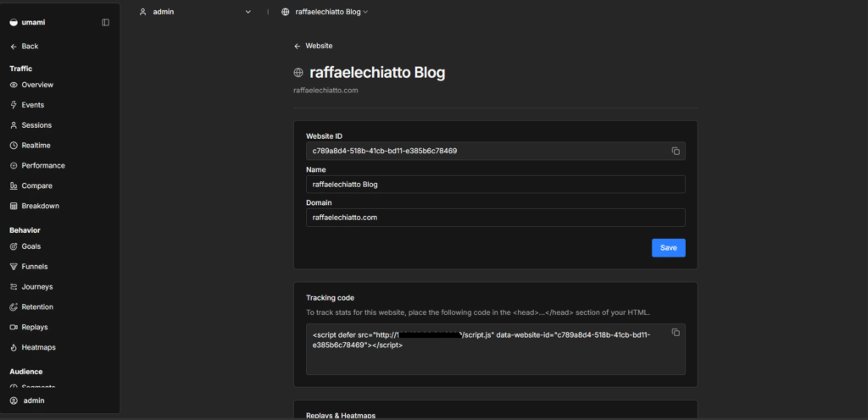Click the user icon beside admin at top
This screenshot has height=420, width=868.
point(142,12)
